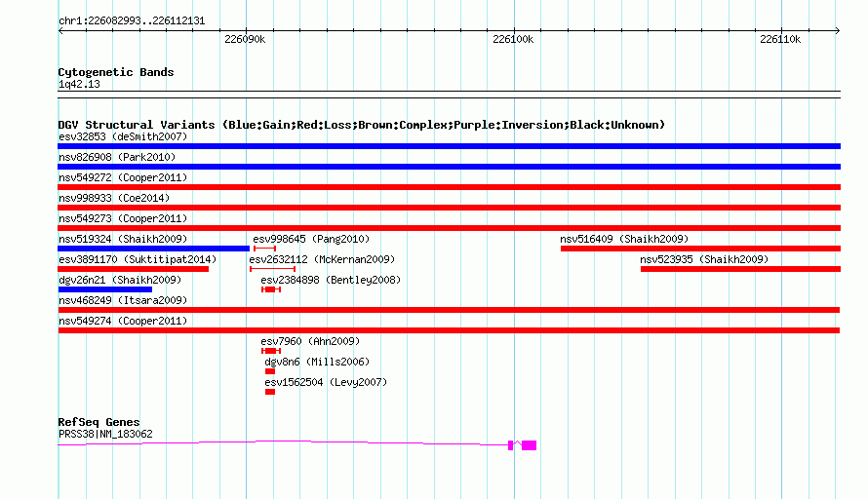Open the nsv516409 (Shaikh2009) label

624,239
